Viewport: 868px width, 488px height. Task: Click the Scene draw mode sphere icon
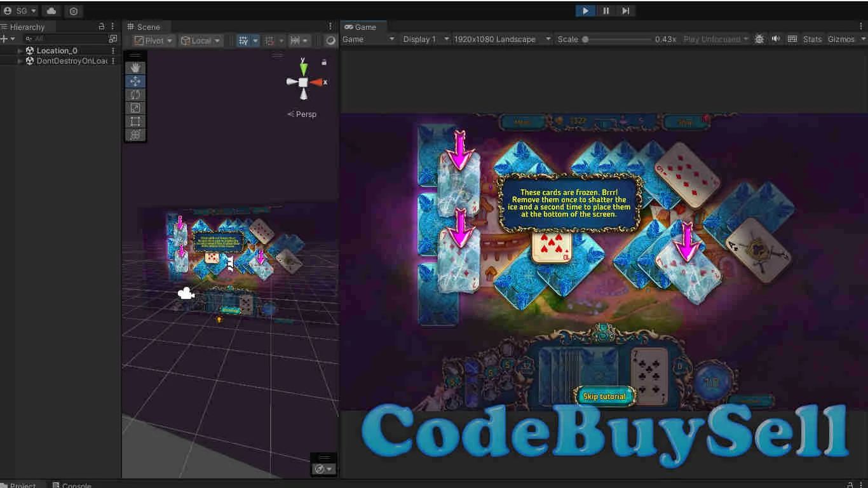pos(330,40)
